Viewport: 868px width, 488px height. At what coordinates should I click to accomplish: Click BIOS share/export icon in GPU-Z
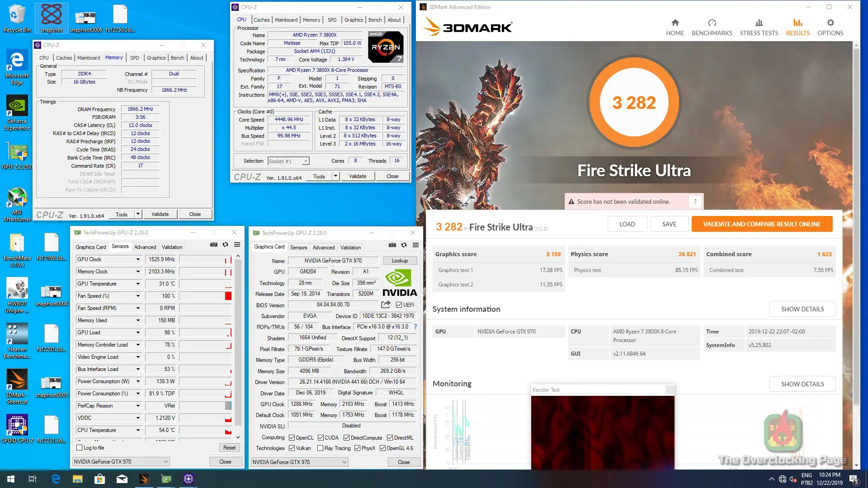tap(386, 305)
